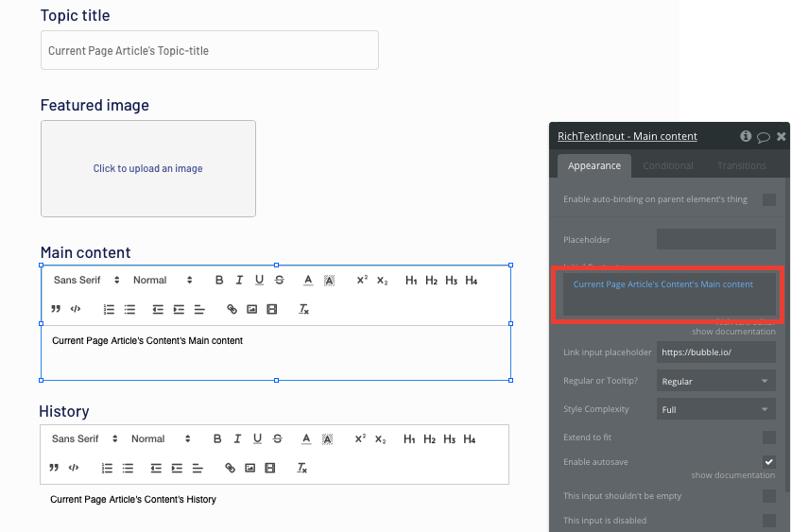Click RichTextInput - Main content title

[628, 136]
